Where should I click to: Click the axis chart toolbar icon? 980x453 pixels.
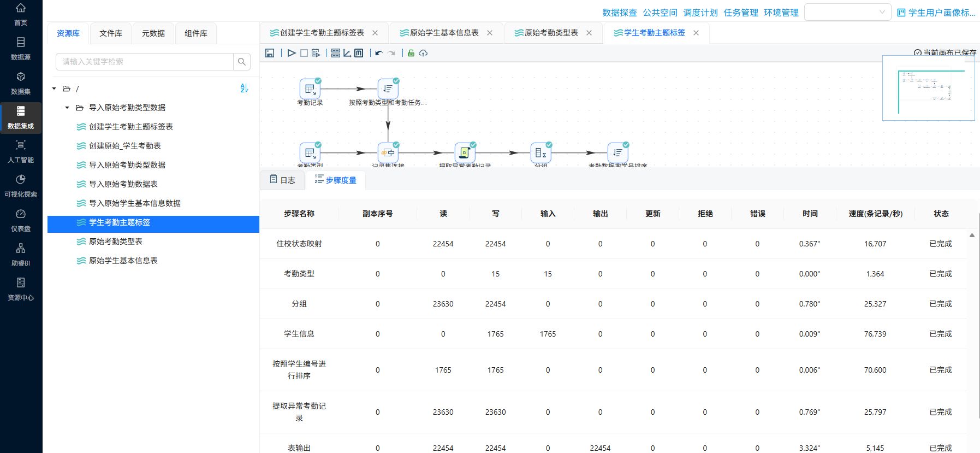(347, 53)
